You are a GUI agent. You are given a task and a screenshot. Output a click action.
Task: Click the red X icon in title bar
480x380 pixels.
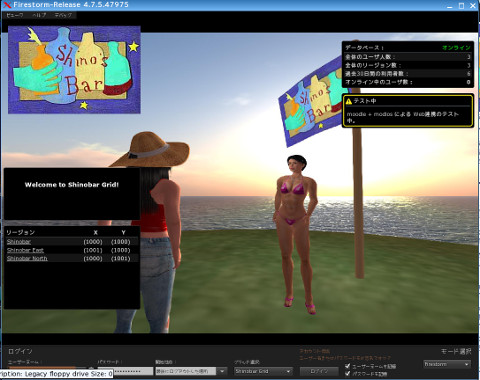point(7,5)
